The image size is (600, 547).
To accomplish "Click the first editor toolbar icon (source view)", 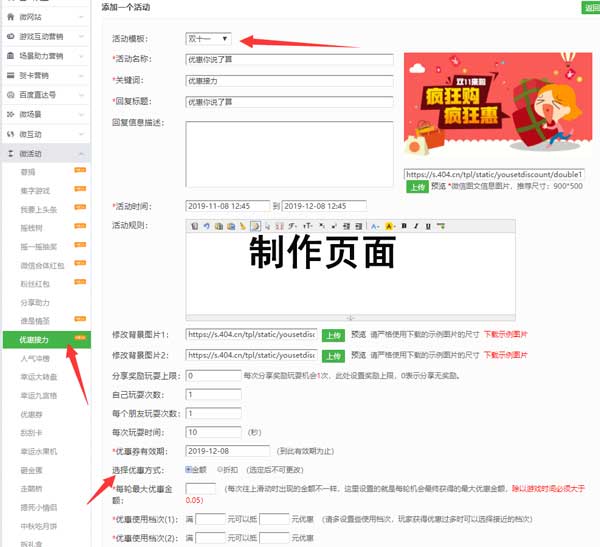I will pos(194,226).
